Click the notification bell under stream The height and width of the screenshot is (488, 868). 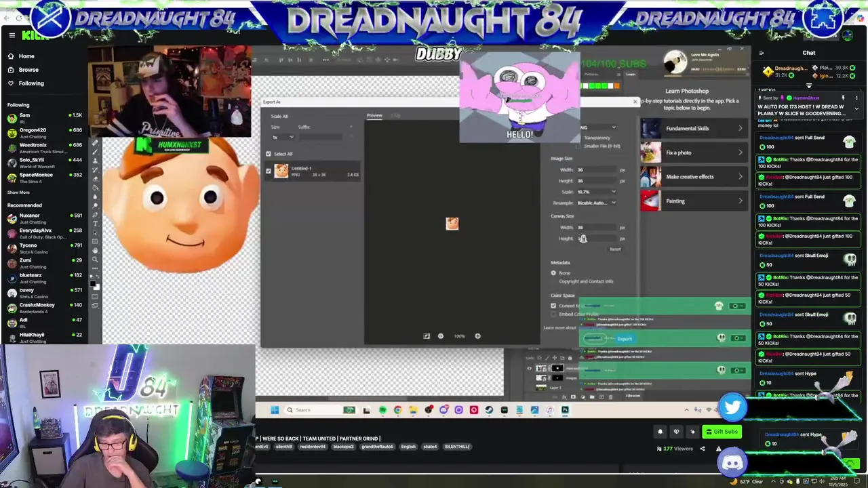[x=660, y=431]
